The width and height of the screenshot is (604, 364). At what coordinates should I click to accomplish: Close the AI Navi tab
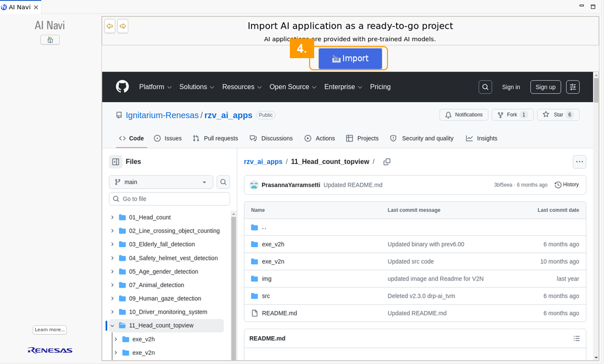(x=36, y=7)
